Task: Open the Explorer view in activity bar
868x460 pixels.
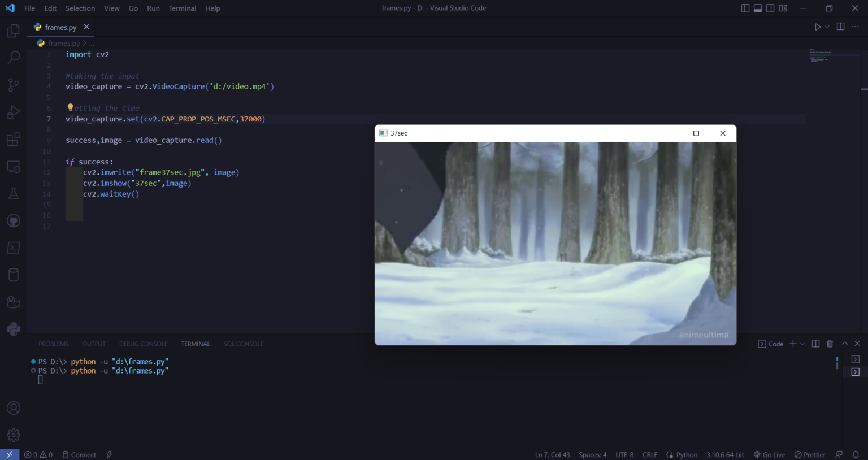Action: [14, 31]
